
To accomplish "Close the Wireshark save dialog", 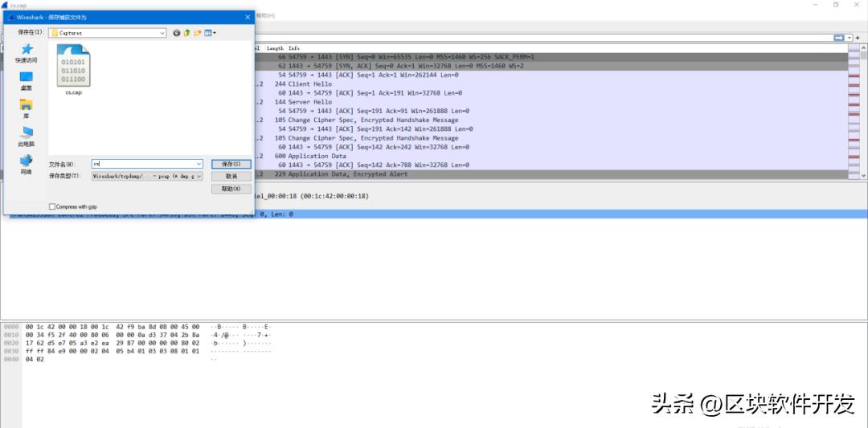I will [x=247, y=17].
